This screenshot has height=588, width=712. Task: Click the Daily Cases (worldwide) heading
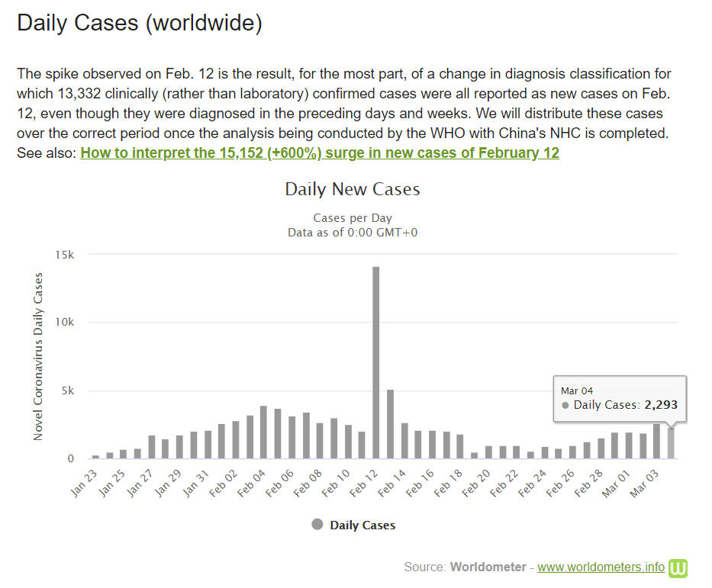coord(140,23)
